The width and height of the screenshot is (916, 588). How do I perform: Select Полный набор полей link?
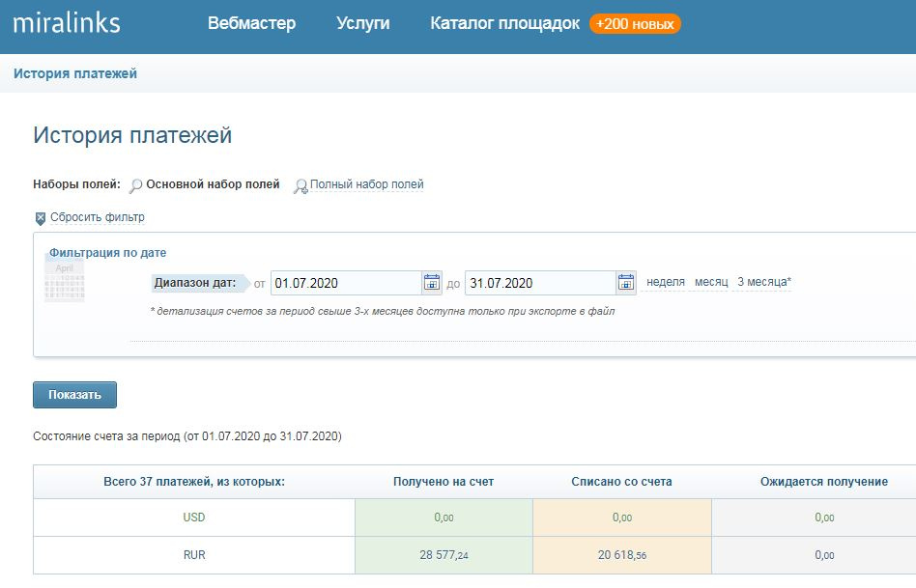367,184
